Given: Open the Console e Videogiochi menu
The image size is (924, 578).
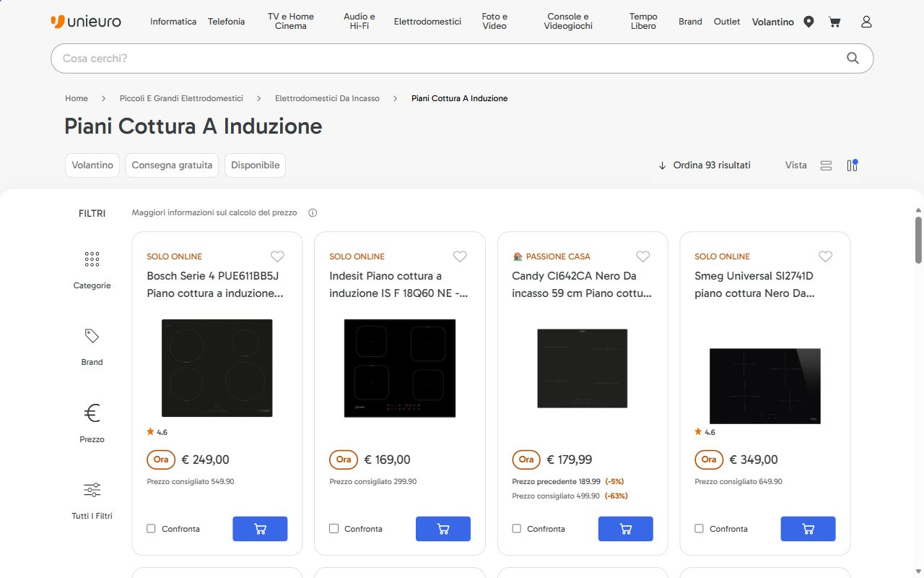Looking at the screenshot, I should pos(568,22).
